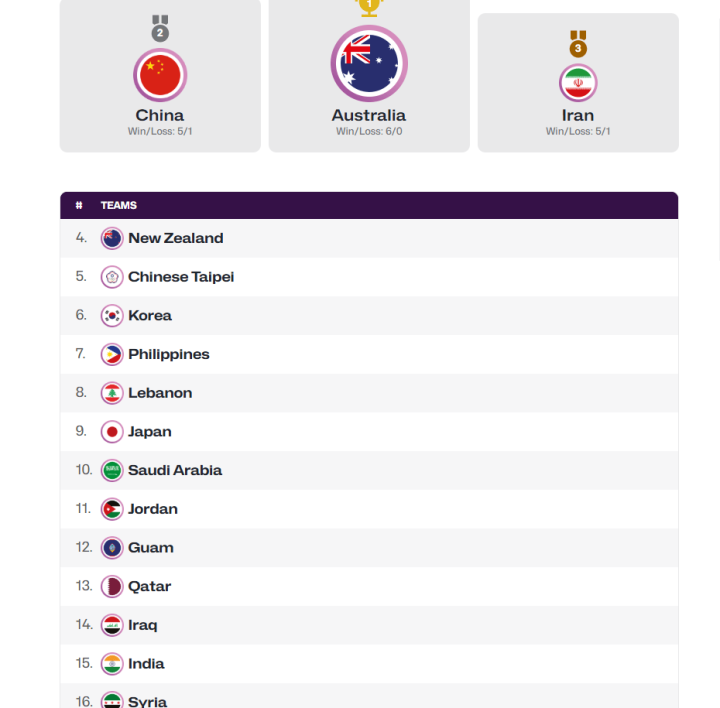Select the Australia first-place card name
Screen dimensions: 720x708
[369, 115]
